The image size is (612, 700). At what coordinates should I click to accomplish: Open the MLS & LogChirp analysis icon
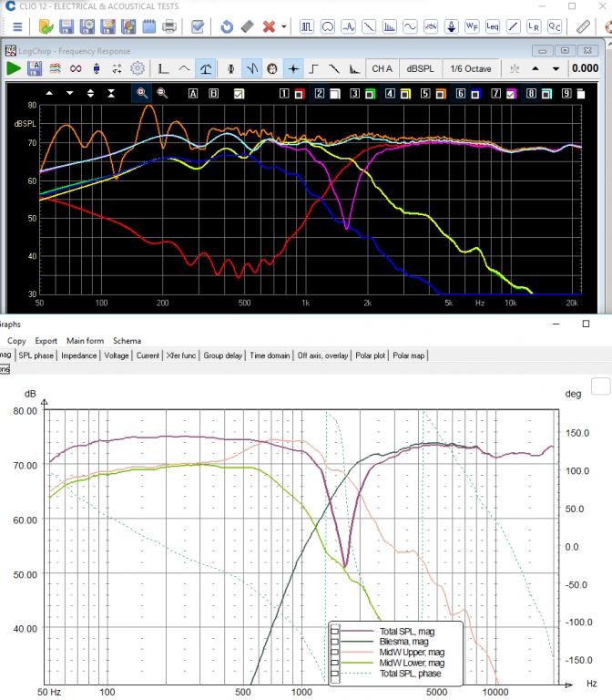(x=307, y=26)
